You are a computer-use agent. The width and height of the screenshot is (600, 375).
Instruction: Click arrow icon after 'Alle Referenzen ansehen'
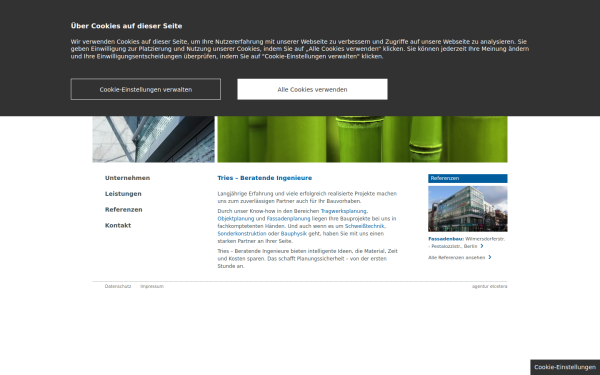[x=490, y=258]
